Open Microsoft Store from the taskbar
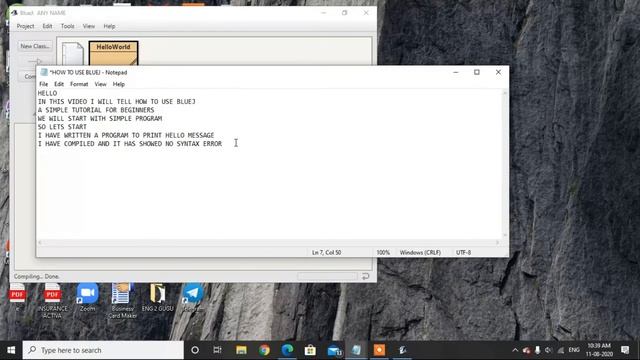Screen dimensions: 640x360 tap(310, 350)
